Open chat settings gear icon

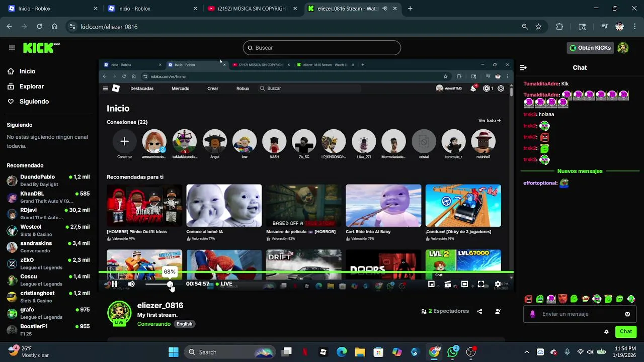[606, 332]
